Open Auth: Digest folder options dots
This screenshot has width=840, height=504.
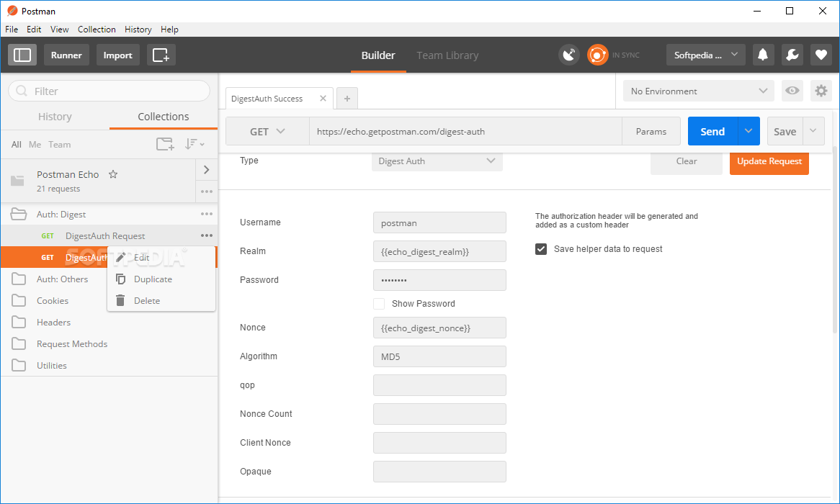207,214
